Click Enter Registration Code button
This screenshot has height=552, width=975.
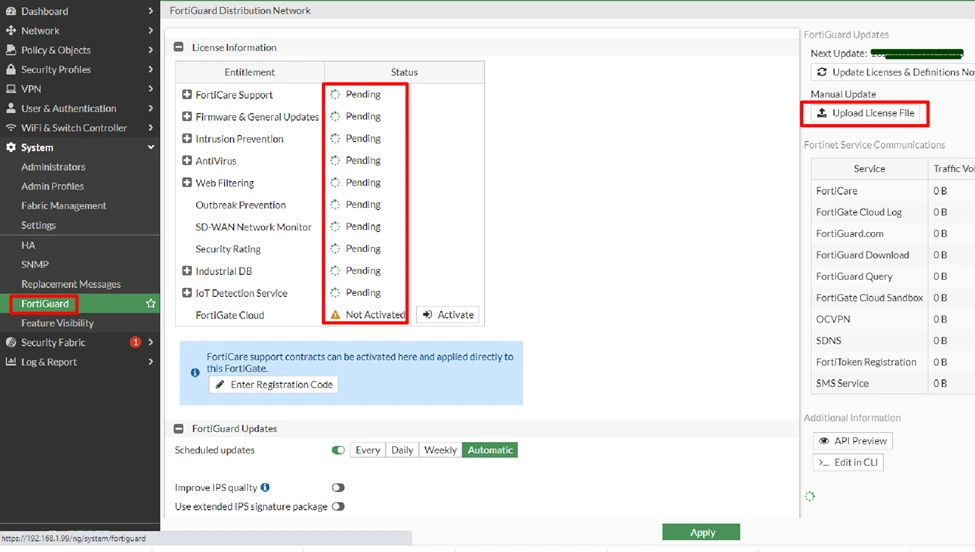coord(274,385)
